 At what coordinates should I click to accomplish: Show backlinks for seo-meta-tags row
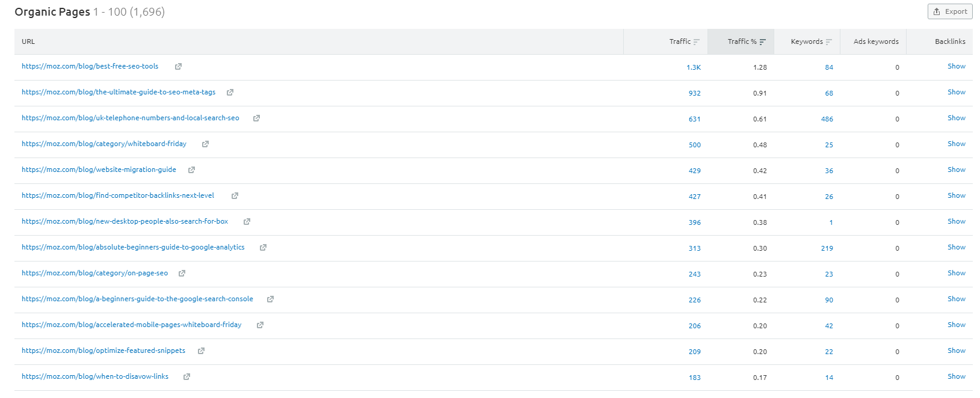[957, 92]
